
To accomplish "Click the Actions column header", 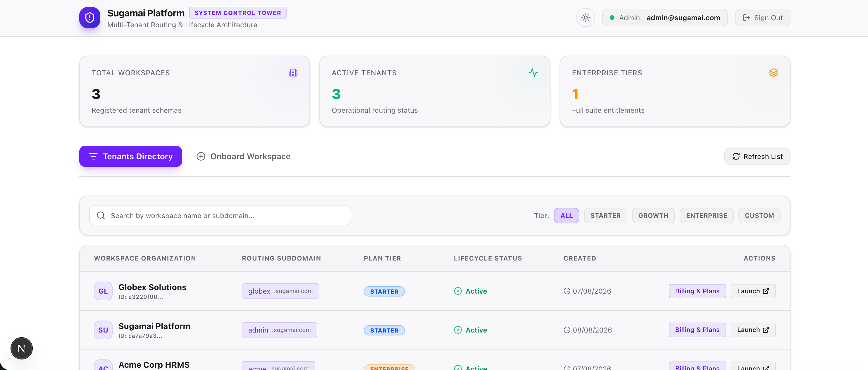I will 759,258.
